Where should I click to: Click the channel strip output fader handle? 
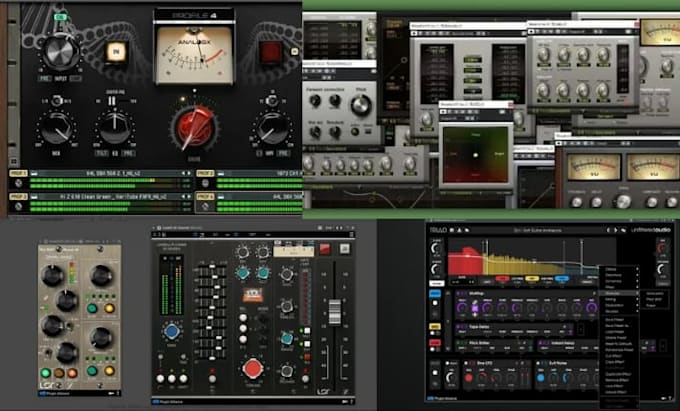click(335, 312)
